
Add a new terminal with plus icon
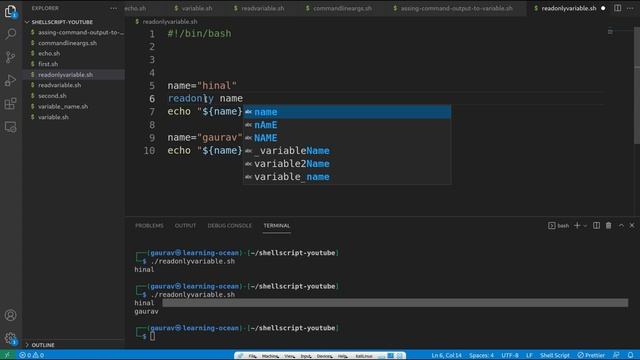tap(577, 225)
